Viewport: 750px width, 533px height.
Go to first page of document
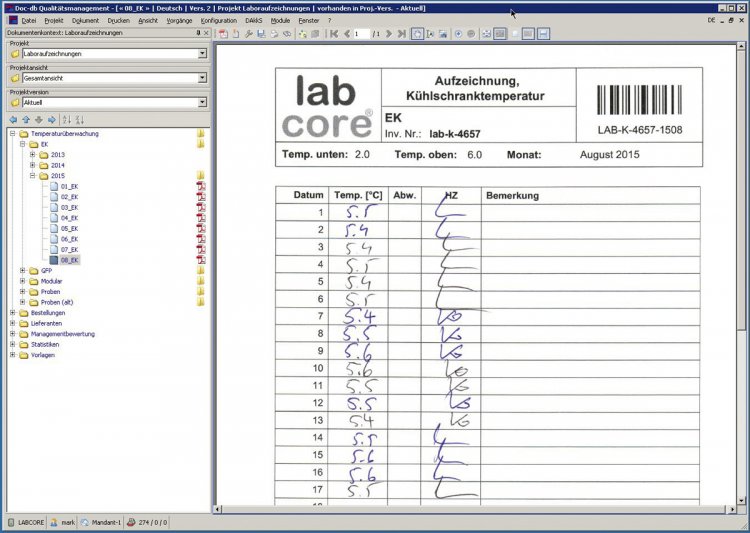coord(334,33)
